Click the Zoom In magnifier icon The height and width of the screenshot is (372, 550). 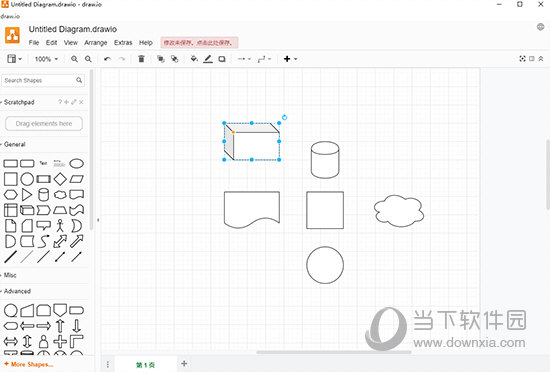[x=74, y=59]
